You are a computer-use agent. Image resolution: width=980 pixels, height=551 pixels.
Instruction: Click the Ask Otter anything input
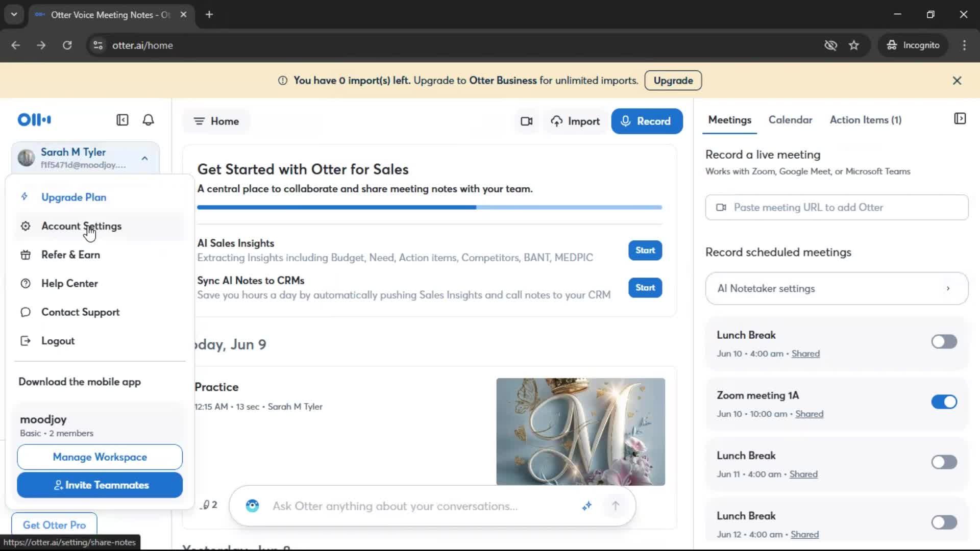[x=395, y=506]
